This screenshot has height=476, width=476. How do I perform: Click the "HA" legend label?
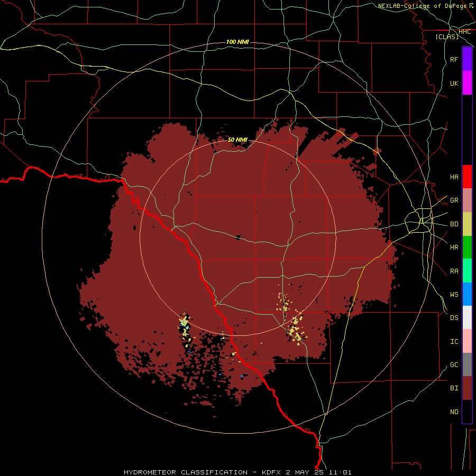pyautogui.click(x=454, y=177)
